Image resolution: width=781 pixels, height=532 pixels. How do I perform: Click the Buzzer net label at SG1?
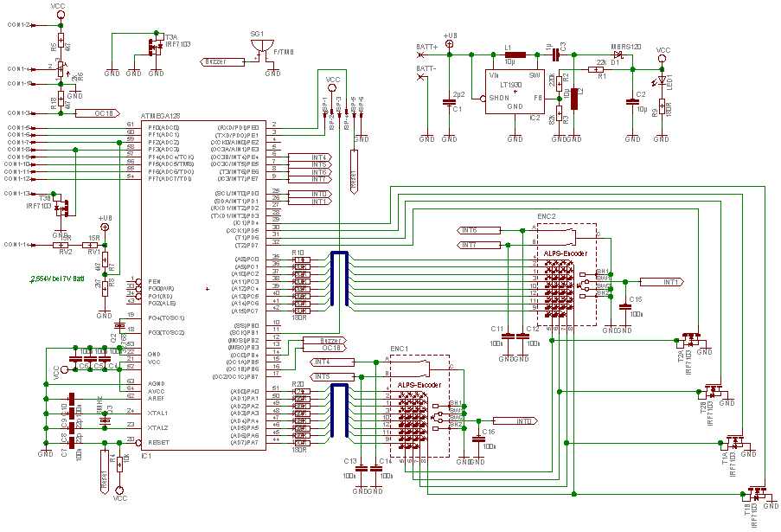222,61
